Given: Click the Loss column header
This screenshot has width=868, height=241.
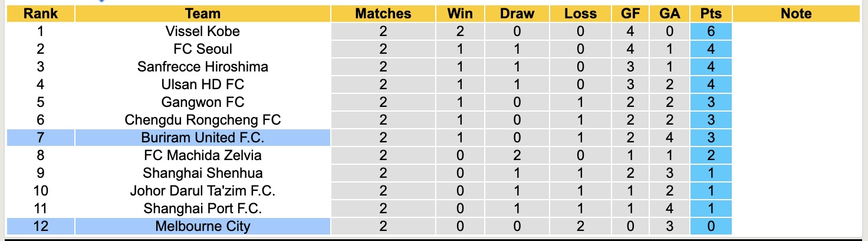Looking at the screenshot, I should click(x=580, y=14).
